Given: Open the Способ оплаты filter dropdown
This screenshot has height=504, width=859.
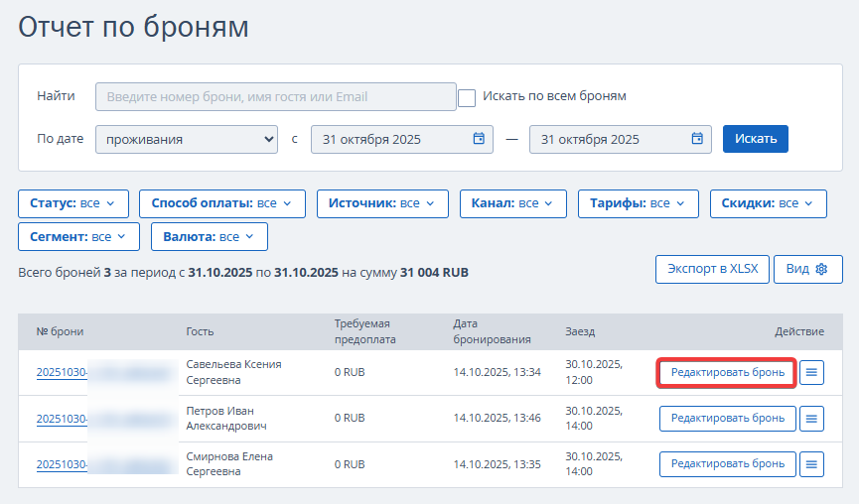Looking at the screenshot, I should [x=221, y=203].
